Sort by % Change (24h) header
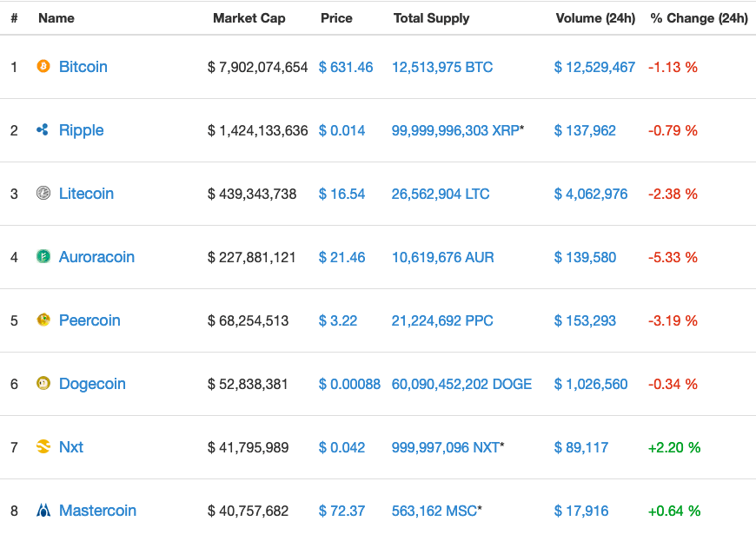Screen dimensions: 756x541 [699, 18]
